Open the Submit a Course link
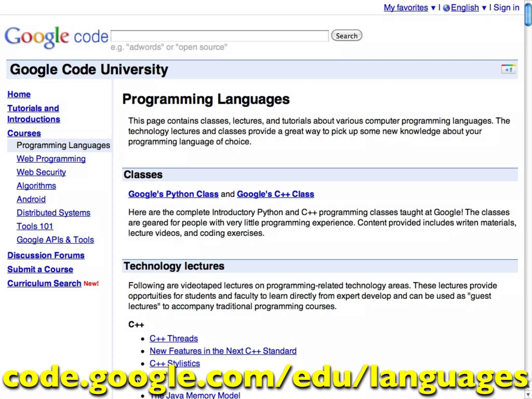 click(40, 269)
